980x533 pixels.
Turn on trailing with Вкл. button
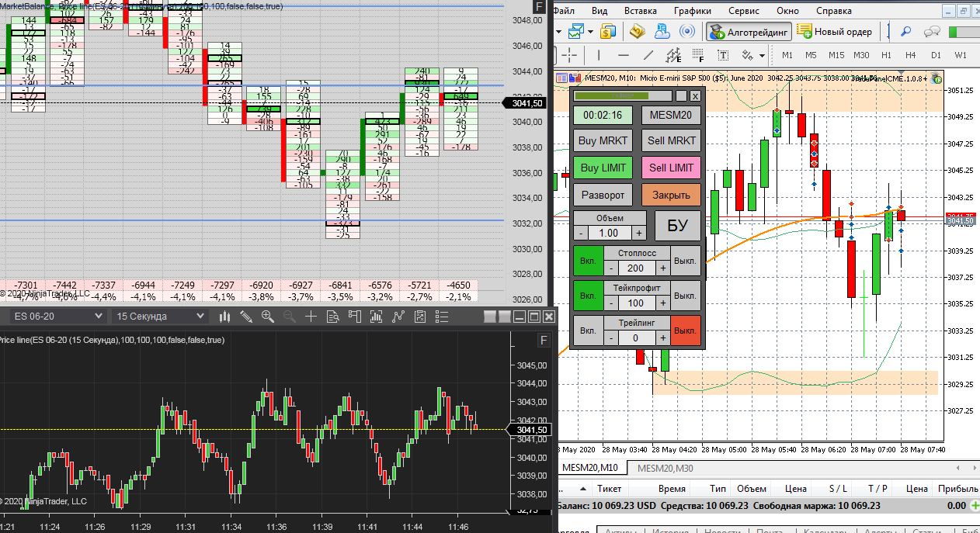588,331
